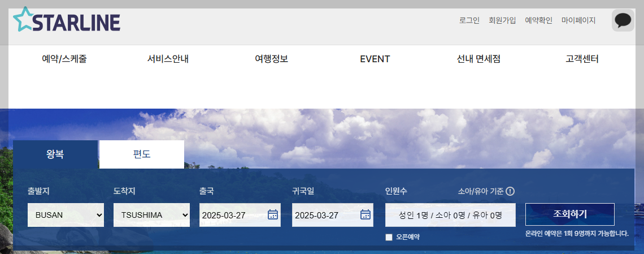Open the EVENT menu

(x=375, y=59)
